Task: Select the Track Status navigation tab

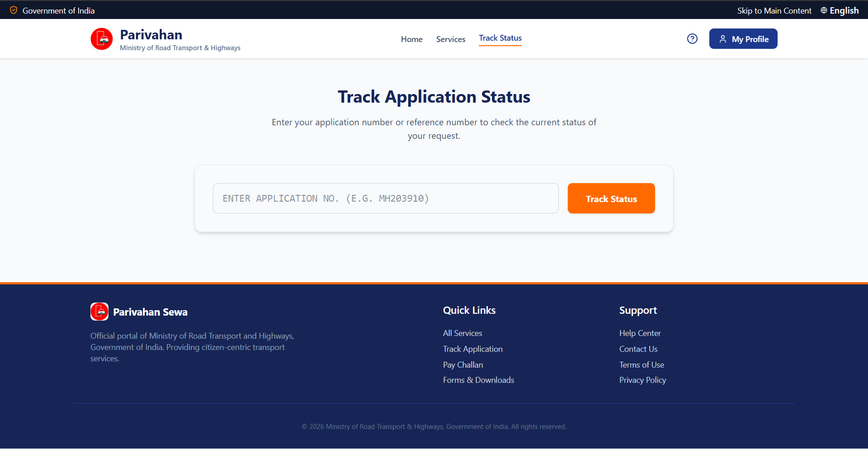Action: point(500,38)
